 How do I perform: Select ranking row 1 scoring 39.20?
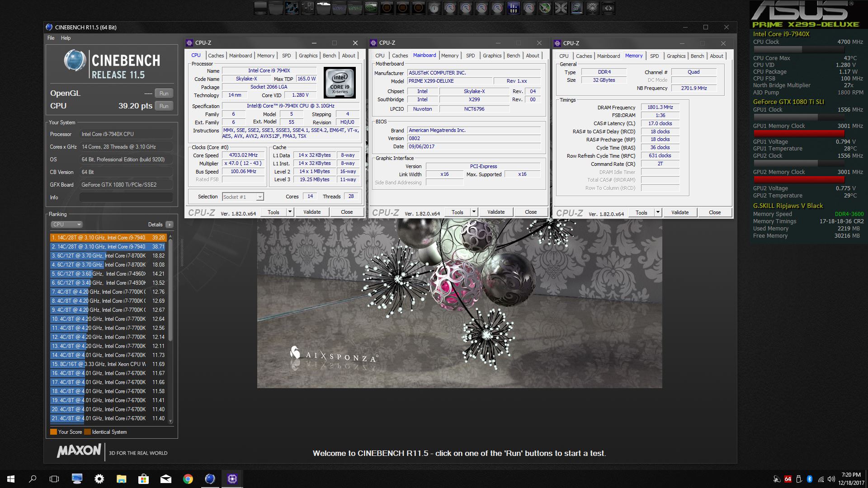pos(108,238)
